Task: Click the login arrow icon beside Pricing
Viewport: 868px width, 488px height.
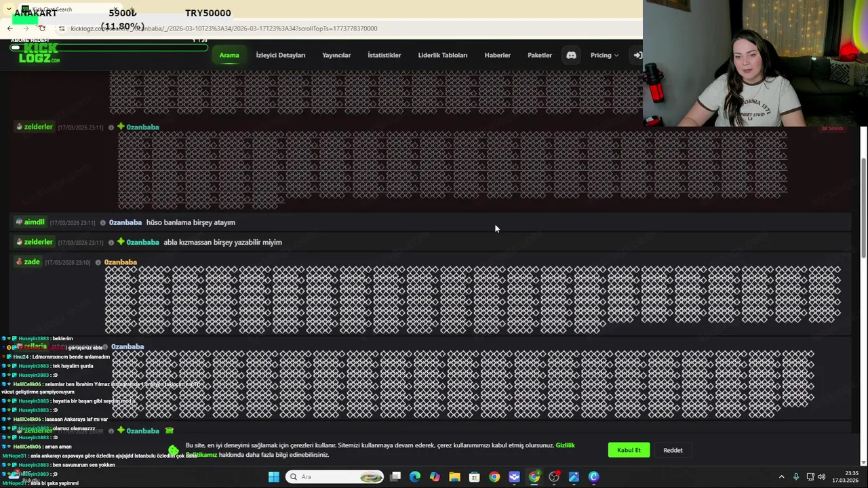Action: click(x=637, y=55)
